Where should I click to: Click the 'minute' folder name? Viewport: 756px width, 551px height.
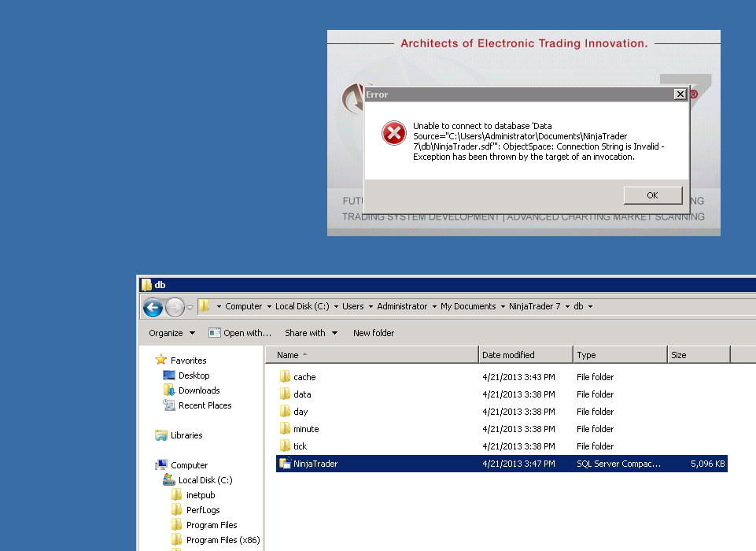(x=306, y=429)
